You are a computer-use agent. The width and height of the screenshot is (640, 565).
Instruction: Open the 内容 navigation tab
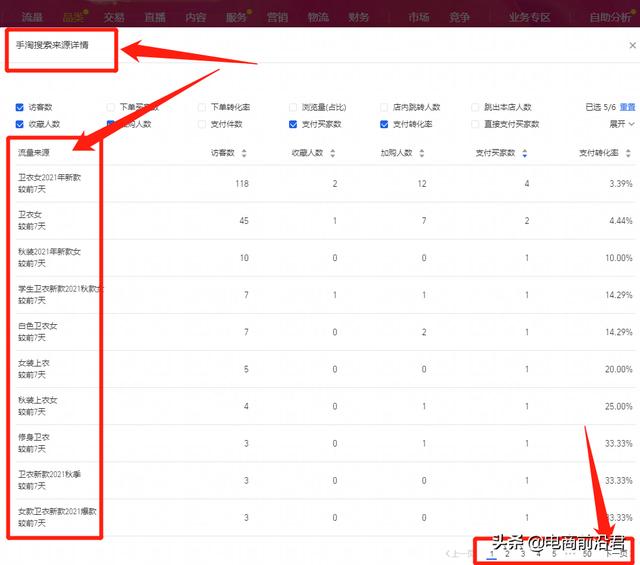tap(196, 17)
